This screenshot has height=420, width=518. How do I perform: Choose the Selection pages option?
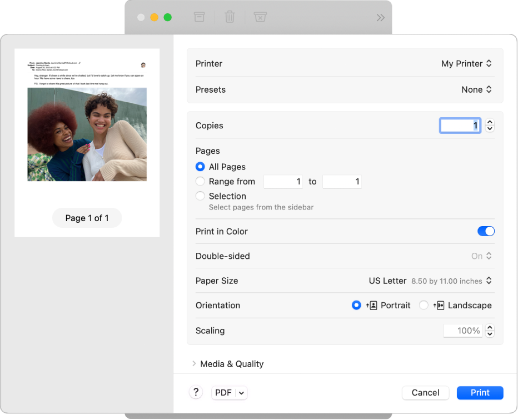pyautogui.click(x=200, y=196)
